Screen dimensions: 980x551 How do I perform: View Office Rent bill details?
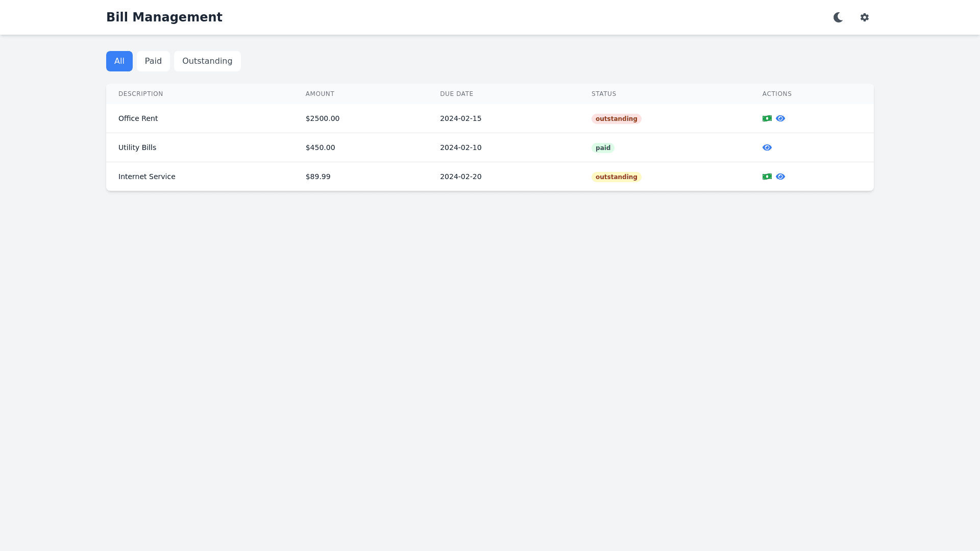click(780, 118)
